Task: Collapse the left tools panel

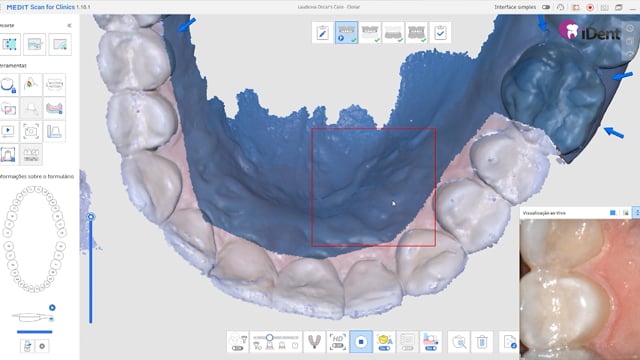Action: pos(69,25)
